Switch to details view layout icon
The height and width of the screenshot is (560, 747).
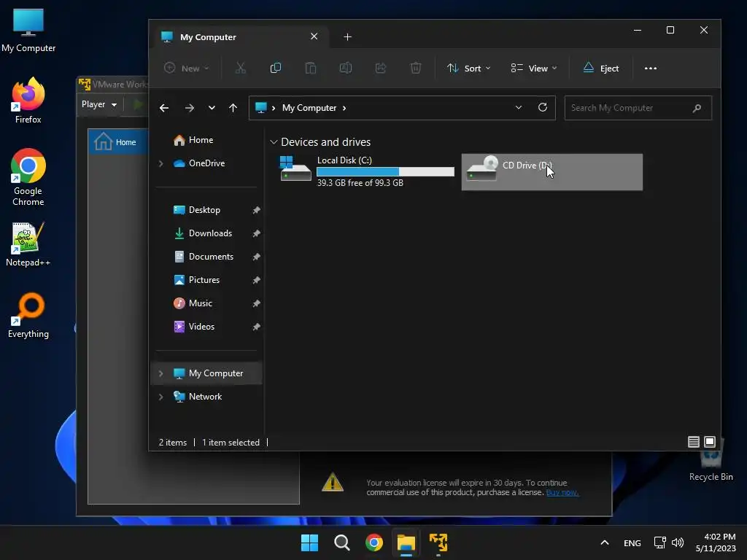tap(693, 442)
